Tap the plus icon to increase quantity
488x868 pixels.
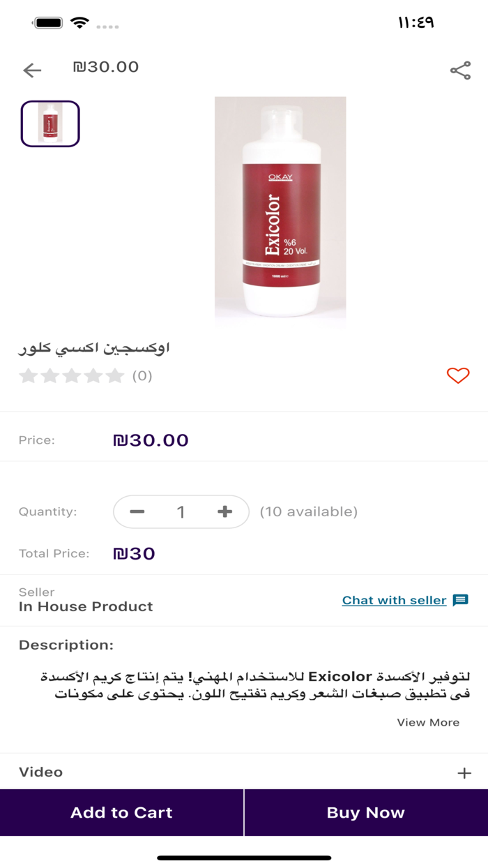(x=224, y=511)
